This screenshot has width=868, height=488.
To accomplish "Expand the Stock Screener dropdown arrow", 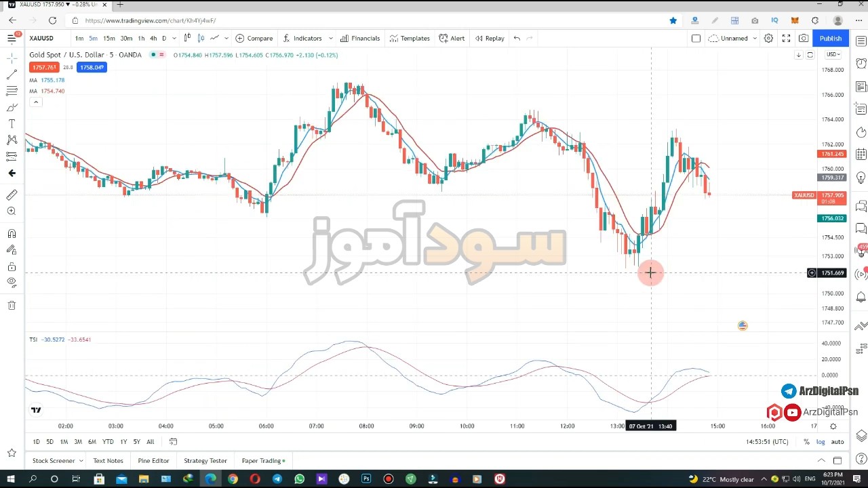I will tap(81, 461).
